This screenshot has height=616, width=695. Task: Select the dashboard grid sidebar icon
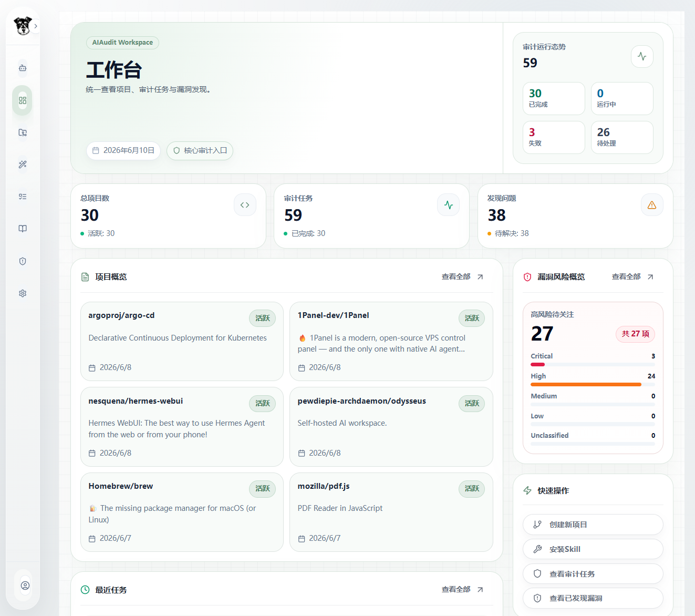[23, 100]
